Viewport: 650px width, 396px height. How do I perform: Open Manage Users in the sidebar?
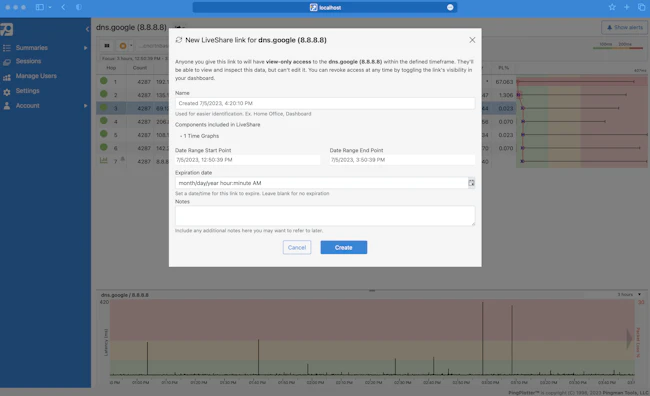(x=36, y=76)
